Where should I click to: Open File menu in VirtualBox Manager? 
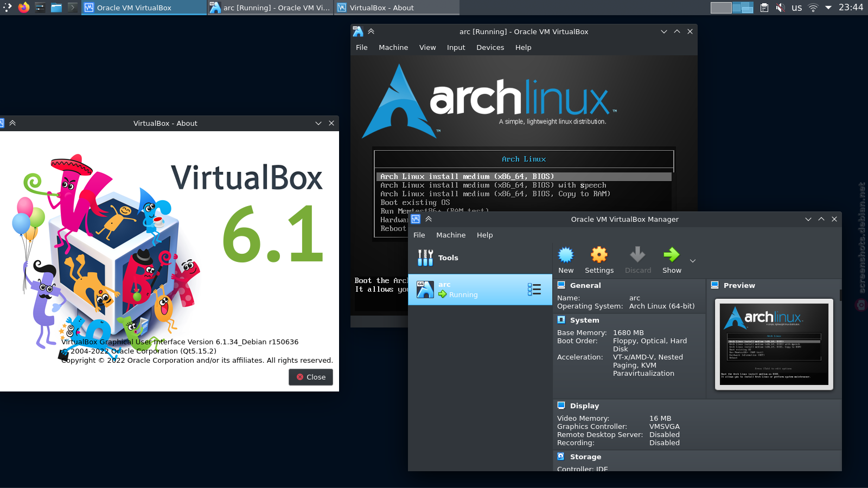419,235
